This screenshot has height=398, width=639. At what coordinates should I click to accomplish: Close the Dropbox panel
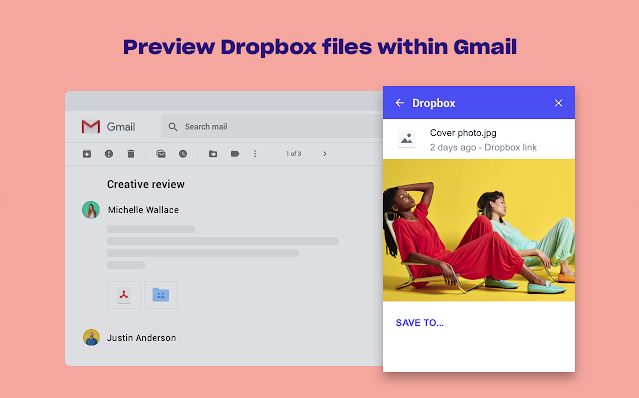click(x=558, y=103)
